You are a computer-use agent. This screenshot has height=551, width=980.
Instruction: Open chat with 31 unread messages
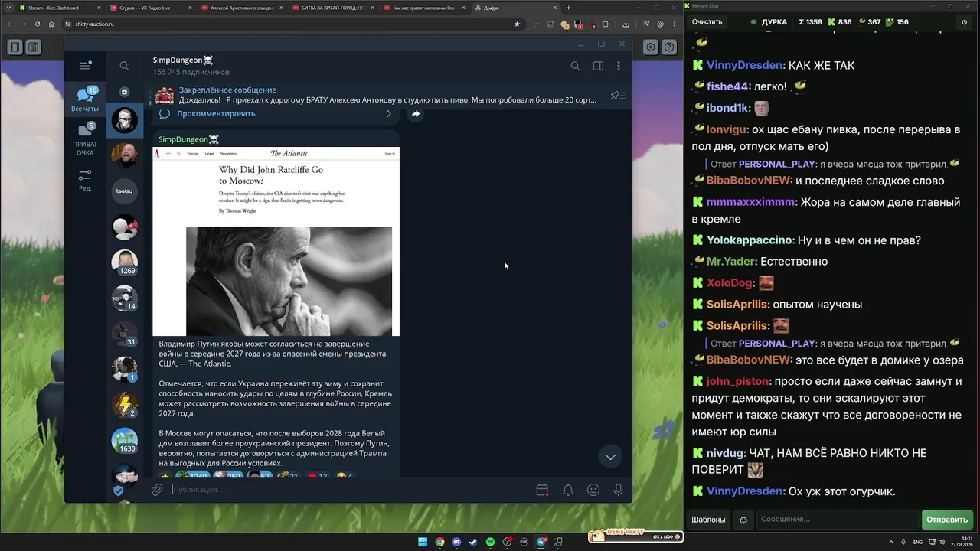(x=124, y=334)
